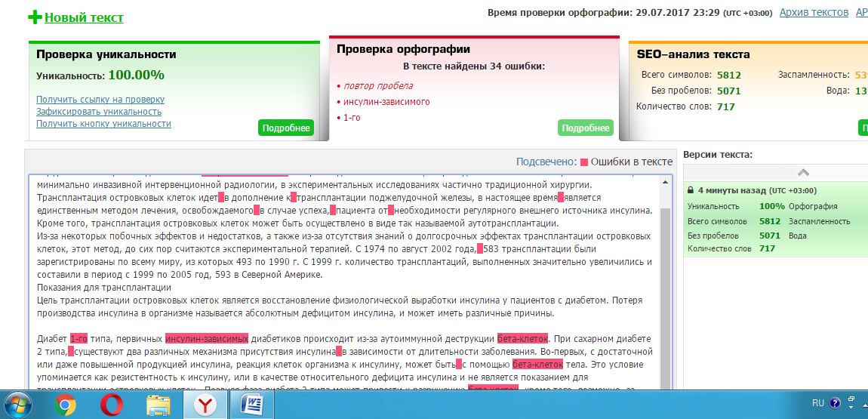Click Получить ссылку на проверку link
This screenshot has width=868, height=419.
point(100,100)
